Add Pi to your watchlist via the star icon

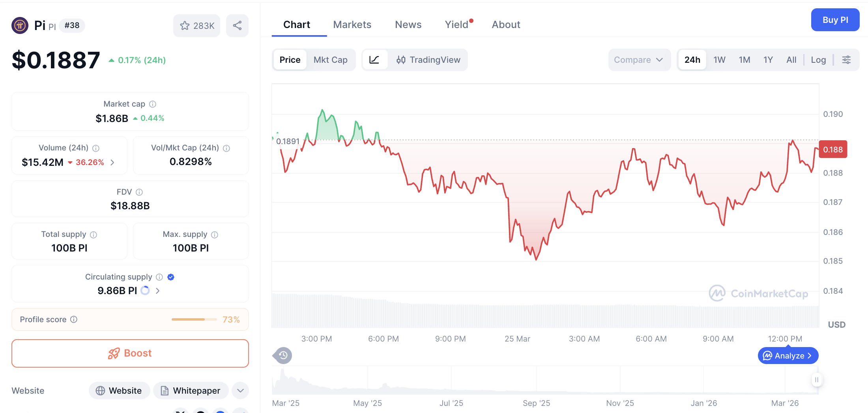(185, 25)
